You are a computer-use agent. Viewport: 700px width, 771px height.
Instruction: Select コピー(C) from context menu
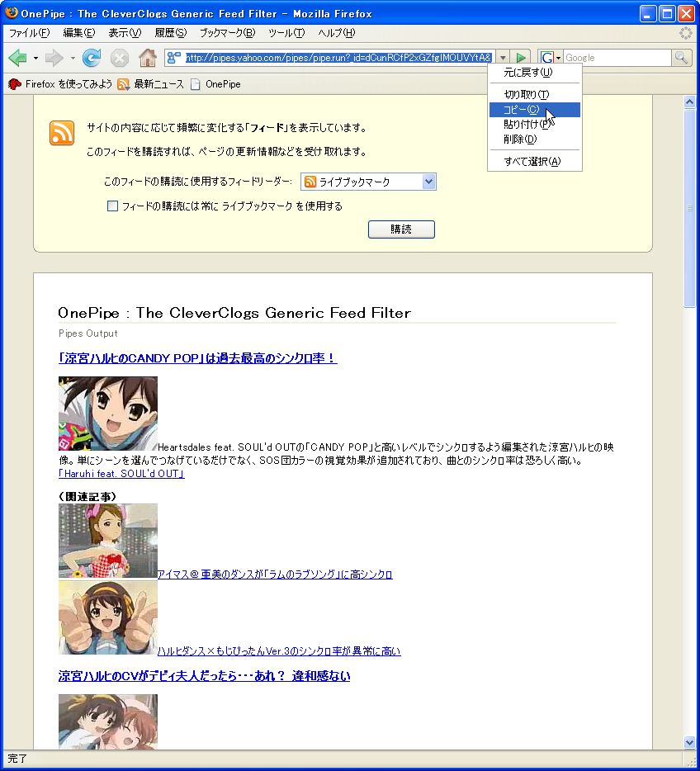point(535,110)
